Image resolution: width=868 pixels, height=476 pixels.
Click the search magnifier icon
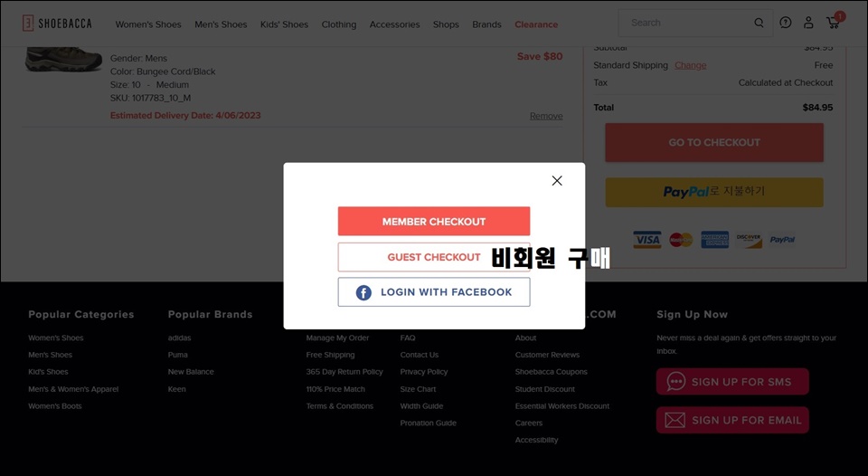pyautogui.click(x=759, y=23)
